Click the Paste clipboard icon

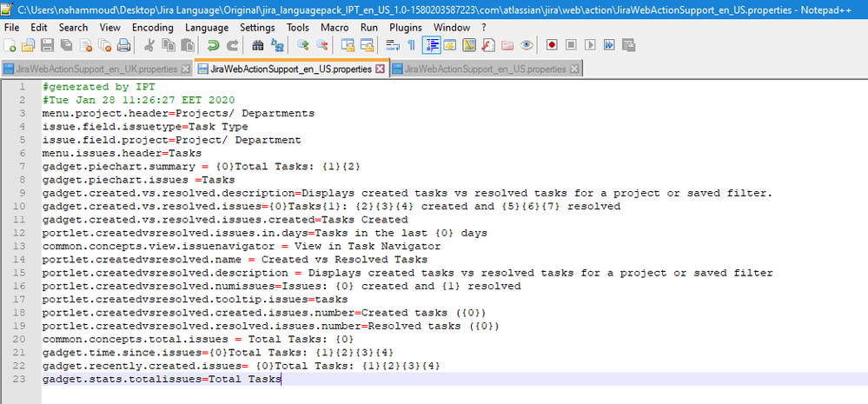click(189, 45)
